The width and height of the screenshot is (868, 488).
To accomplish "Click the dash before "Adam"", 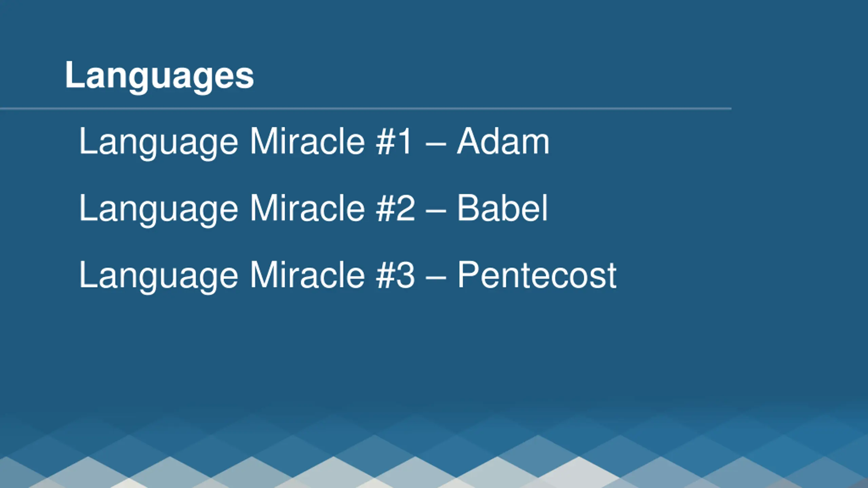I will point(436,144).
